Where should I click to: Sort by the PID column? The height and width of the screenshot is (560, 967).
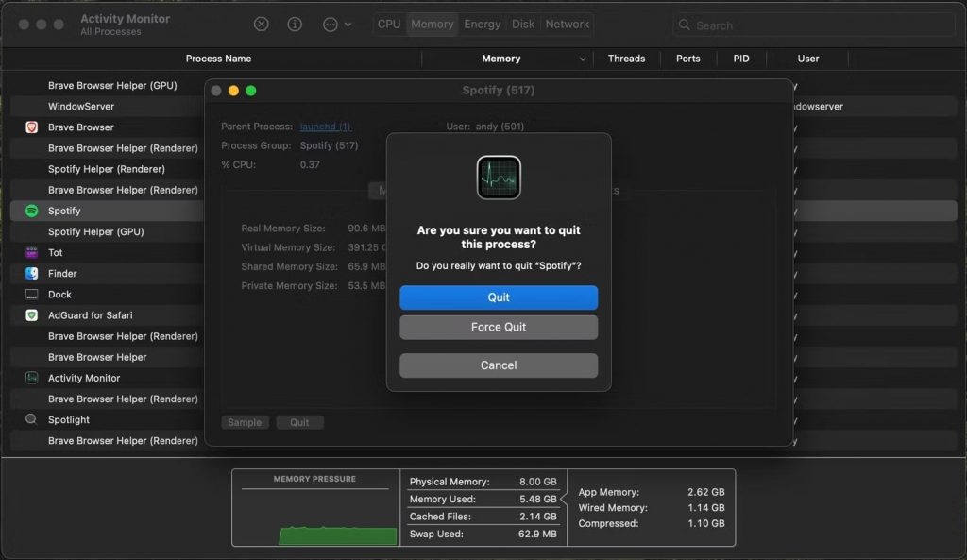[740, 59]
